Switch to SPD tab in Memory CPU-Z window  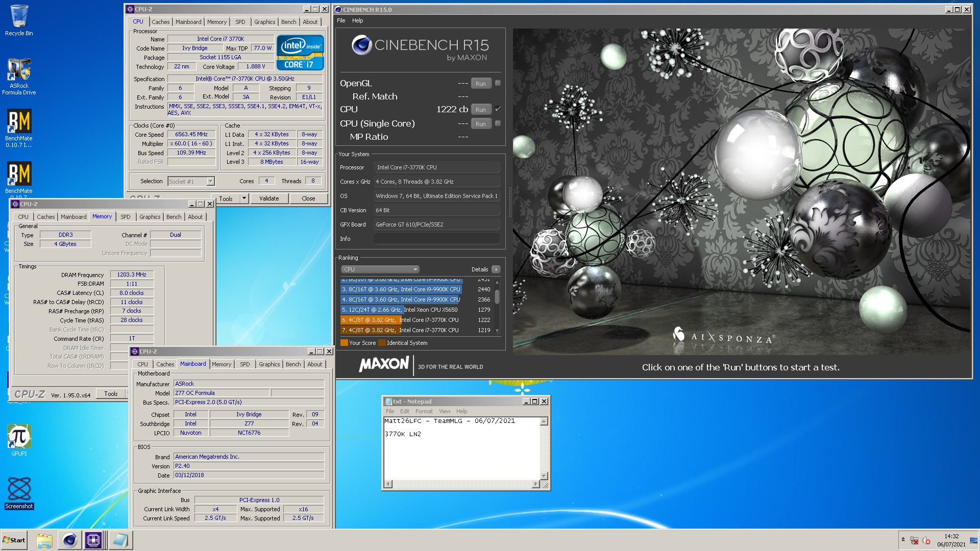[x=126, y=217]
